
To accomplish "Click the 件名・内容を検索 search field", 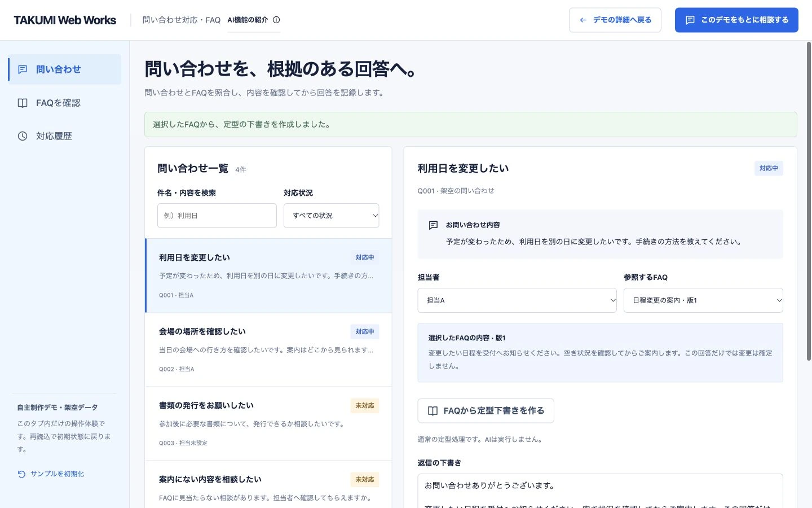I will click(x=217, y=216).
